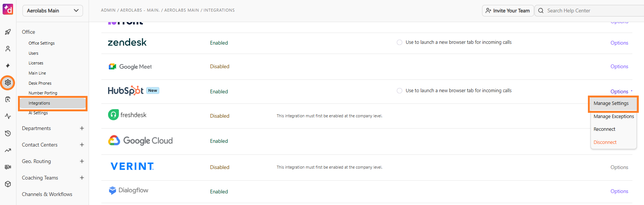Image resolution: width=644 pixels, height=205 pixels.
Task: Click the AEROLABS MAIN breadcrumb
Action: (x=181, y=10)
